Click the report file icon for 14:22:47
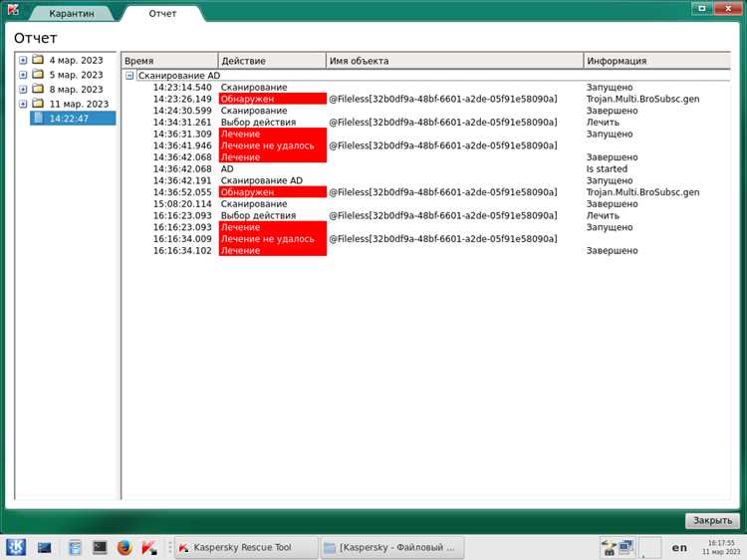Image resolution: width=747 pixels, height=560 pixels. pos(39,118)
